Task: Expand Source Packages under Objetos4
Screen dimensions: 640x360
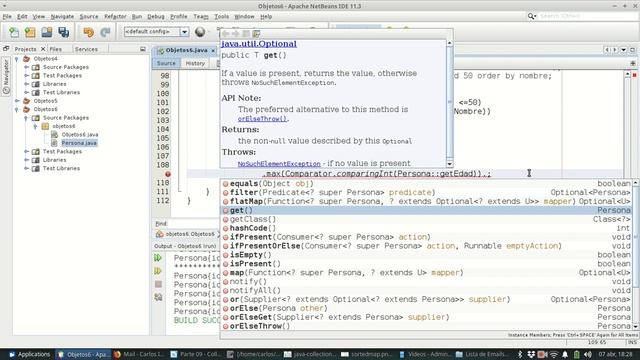Action: coord(26,67)
